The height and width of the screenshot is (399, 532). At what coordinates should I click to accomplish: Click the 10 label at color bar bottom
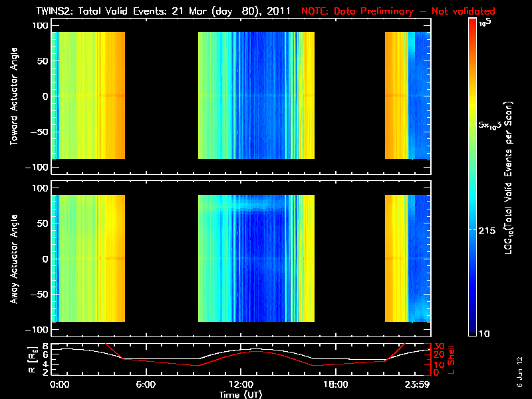484,334
